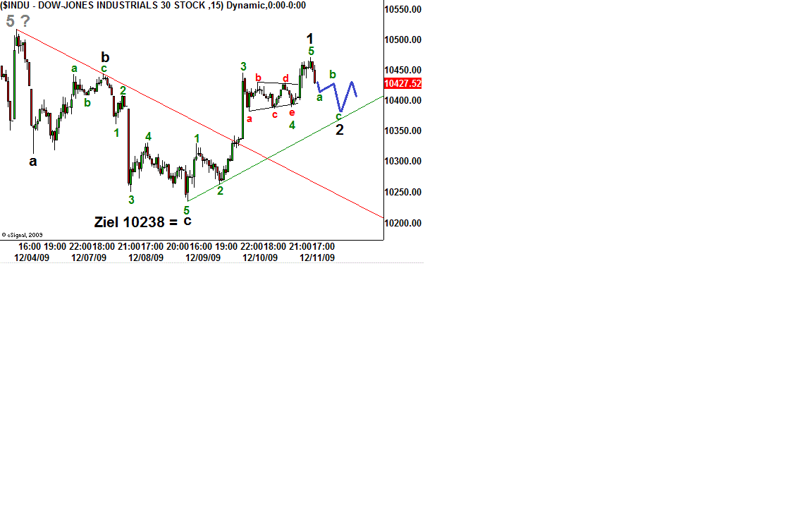Click the black 'a' label under first low
This screenshot has height=508, width=812.
tap(33, 162)
